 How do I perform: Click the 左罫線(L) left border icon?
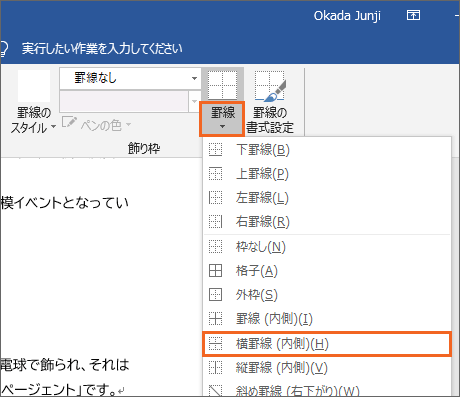click(x=215, y=198)
